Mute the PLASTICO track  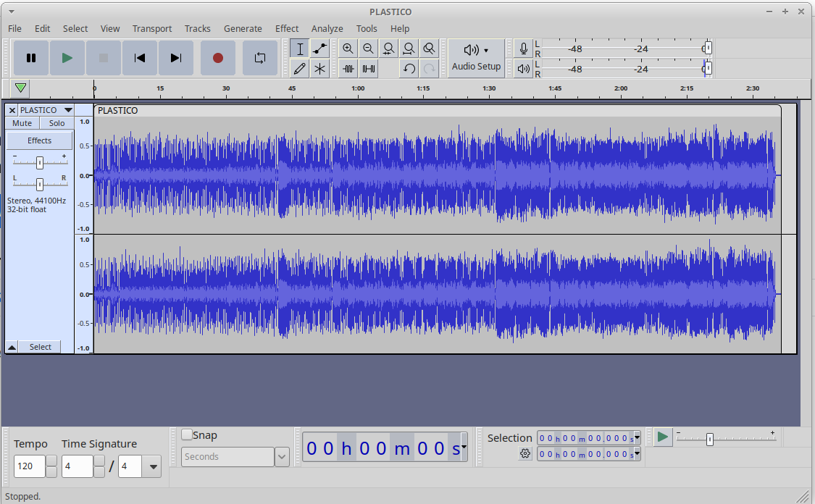pyautogui.click(x=22, y=123)
